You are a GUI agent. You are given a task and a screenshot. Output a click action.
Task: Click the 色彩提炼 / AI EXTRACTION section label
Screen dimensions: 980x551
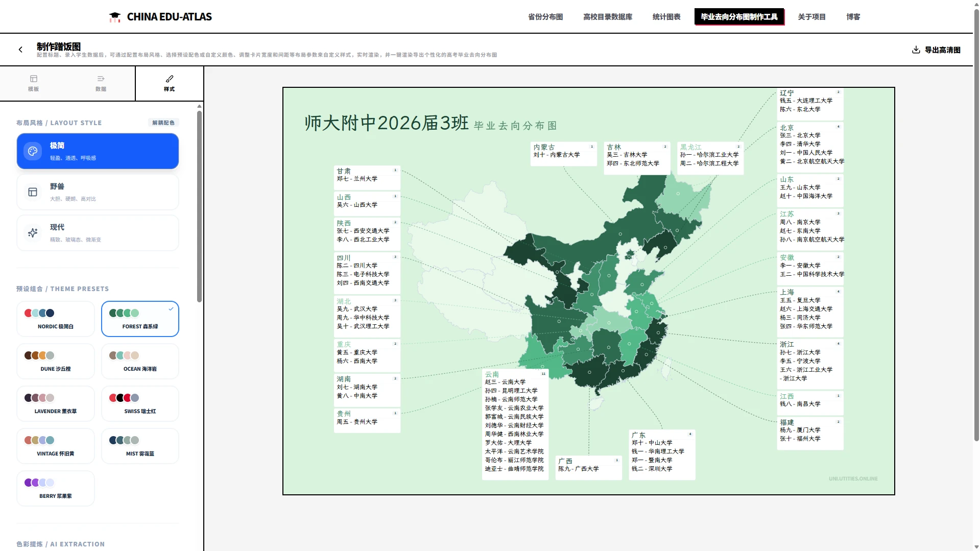[60, 544]
